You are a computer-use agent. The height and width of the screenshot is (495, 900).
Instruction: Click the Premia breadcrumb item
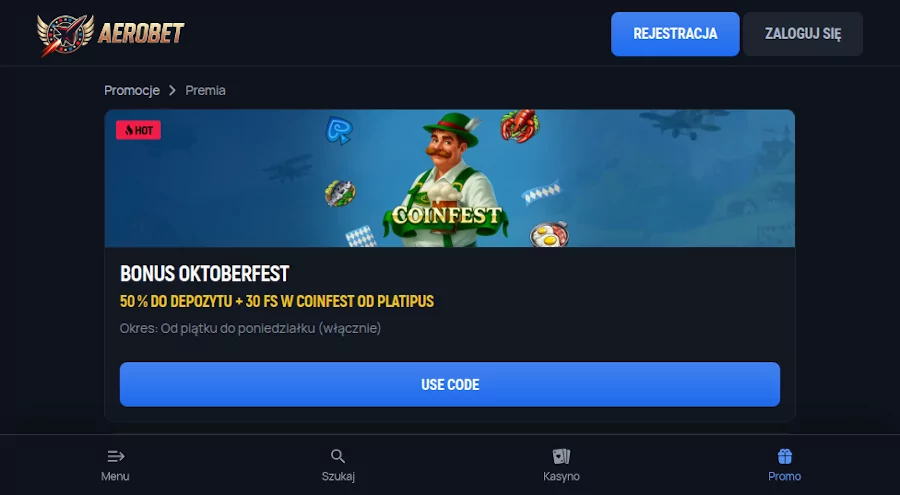click(205, 90)
